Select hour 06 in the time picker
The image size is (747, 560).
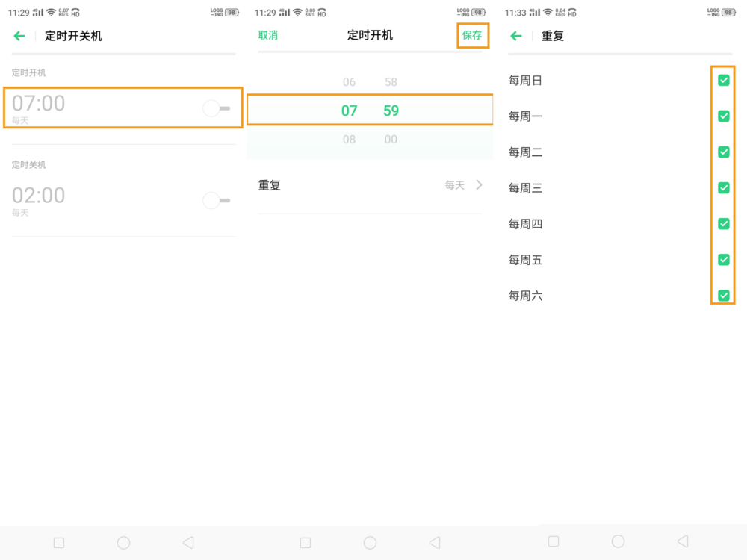pos(349,82)
